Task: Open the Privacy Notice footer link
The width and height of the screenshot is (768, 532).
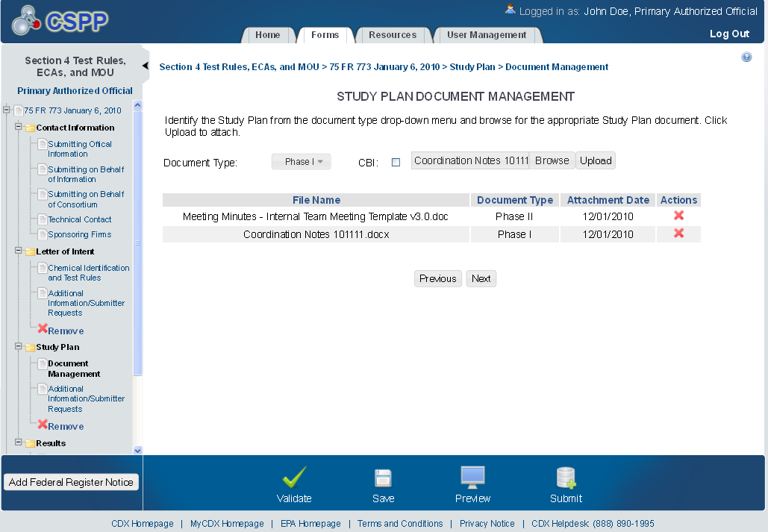Action: [x=487, y=524]
